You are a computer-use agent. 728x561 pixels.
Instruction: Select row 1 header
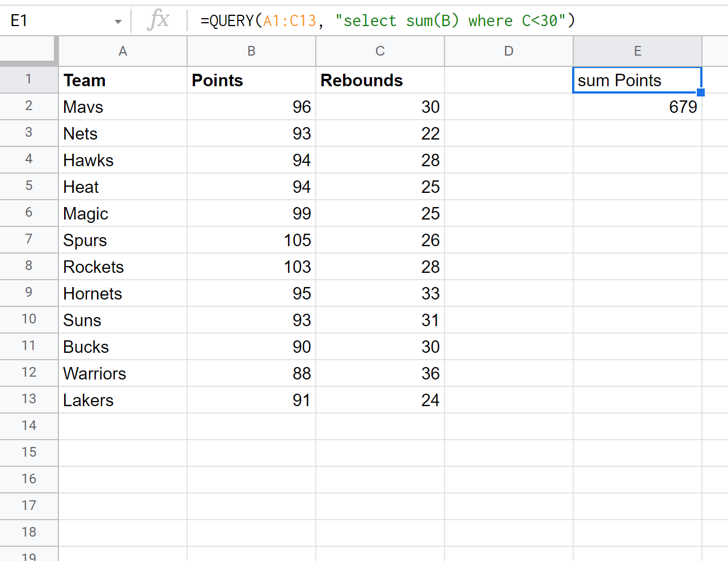click(x=28, y=79)
